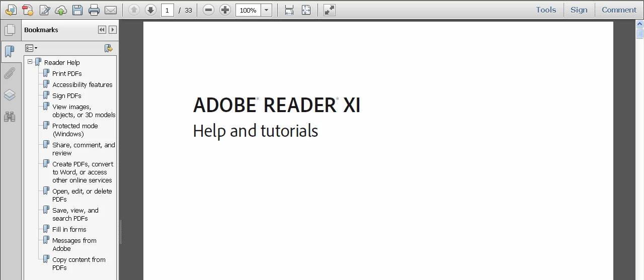Open the Sign pane
The image size is (644, 280).
pos(579,10)
